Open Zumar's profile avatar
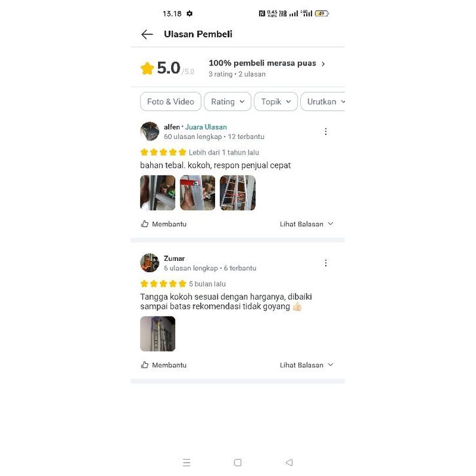Viewport: 476px width, 476px height. (x=149, y=263)
